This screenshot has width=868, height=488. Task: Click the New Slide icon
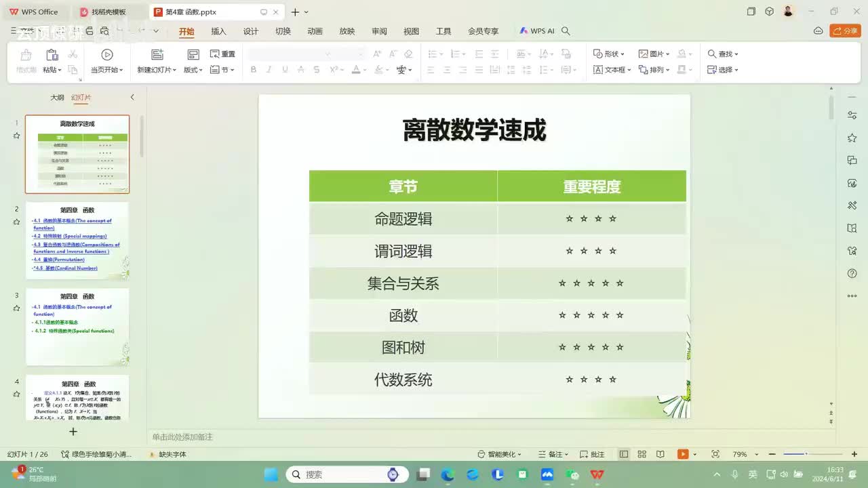(x=157, y=55)
